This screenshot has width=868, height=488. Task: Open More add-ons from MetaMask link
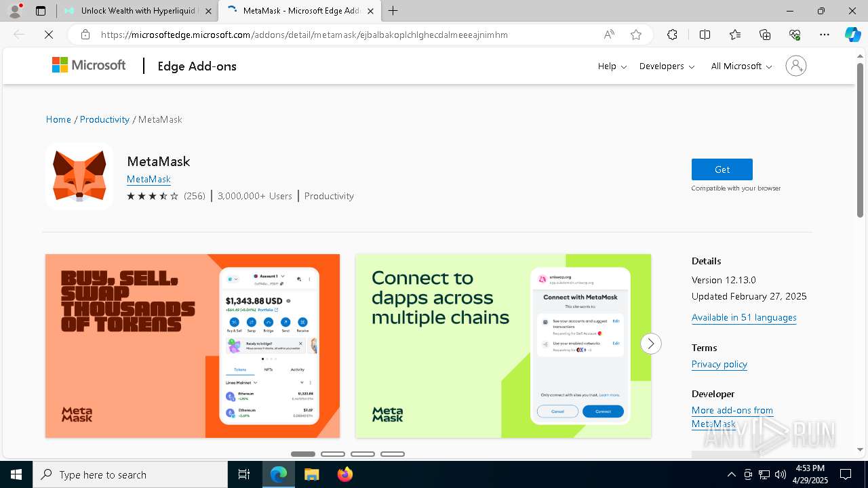(732, 417)
